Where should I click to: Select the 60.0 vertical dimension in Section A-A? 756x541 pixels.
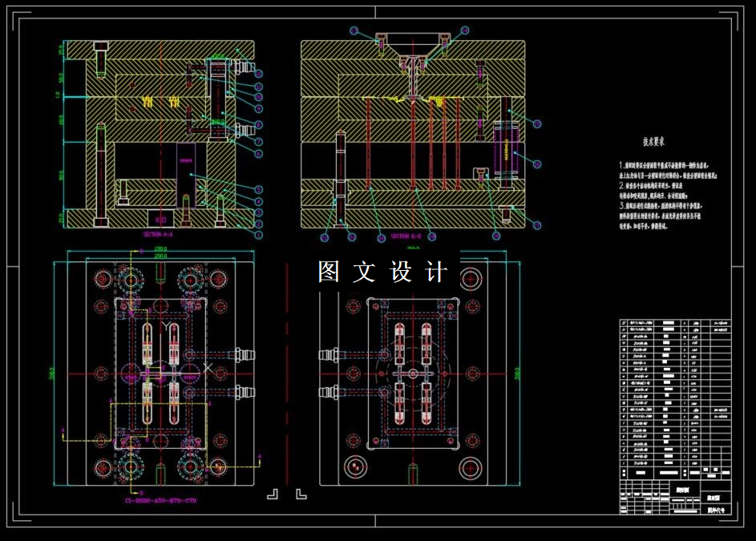pyautogui.click(x=61, y=119)
